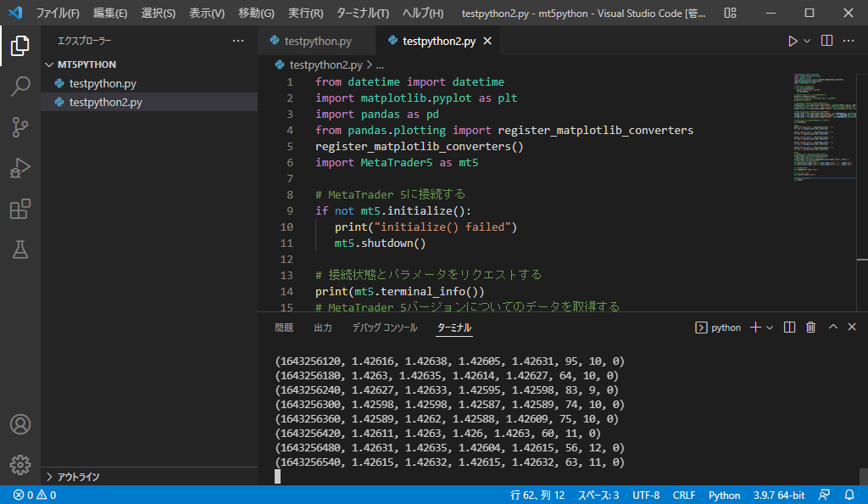Open the Run and Debug view icon

pyautogui.click(x=20, y=168)
